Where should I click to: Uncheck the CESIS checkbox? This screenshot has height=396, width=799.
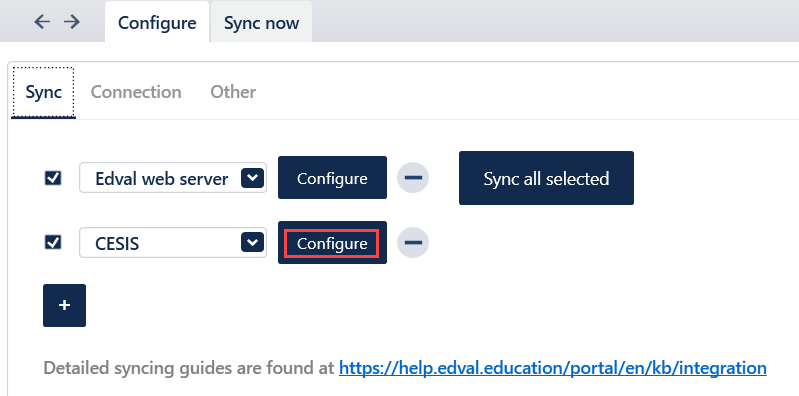click(x=53, y=242)
